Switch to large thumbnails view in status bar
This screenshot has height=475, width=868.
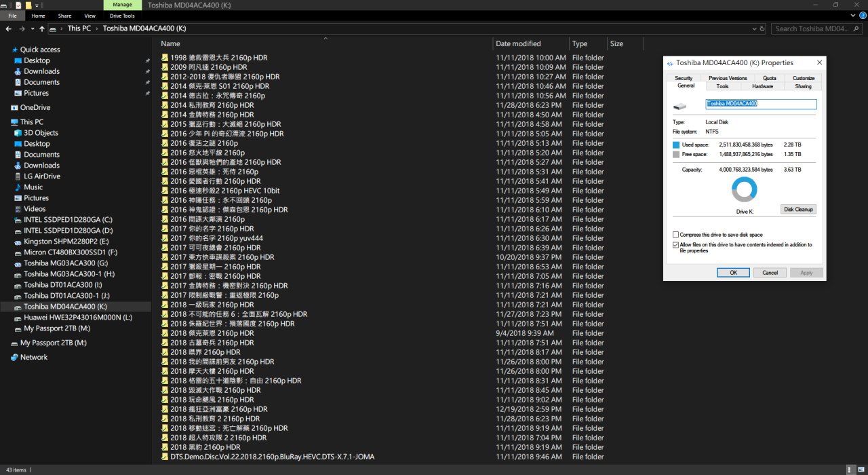(861, 470)
